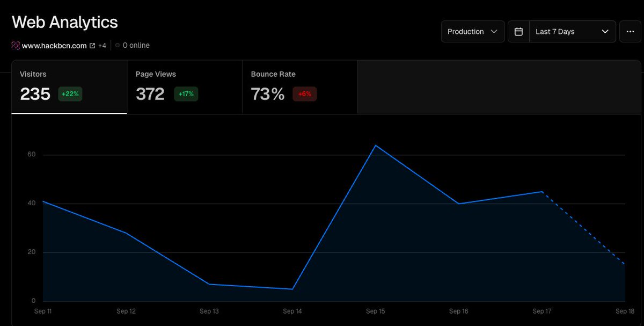Switch to the Page Views tab
Viewport: 644px width, 326px height.
pyautogui.click(x=185, y=87)
